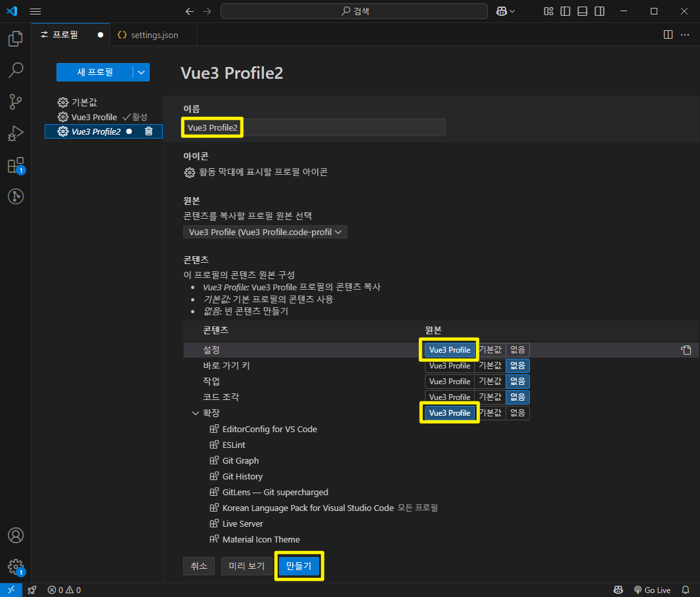The width and height of the screenshot is (700, 597).
Task: Click the open settings icon on 설정 row
Action: pos(686,349)
